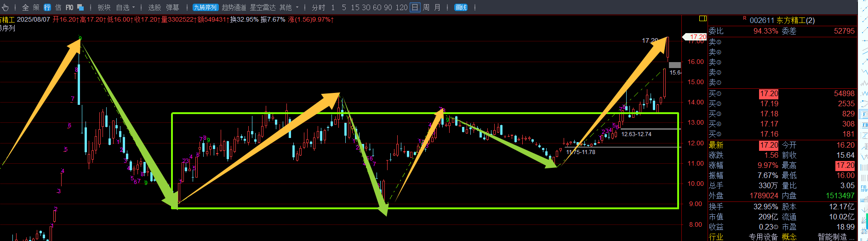Image resolution: width=868 pixels, height=241 pixels.
Task: Select the 趋势通道 indicator
Action: coord(234,7)
